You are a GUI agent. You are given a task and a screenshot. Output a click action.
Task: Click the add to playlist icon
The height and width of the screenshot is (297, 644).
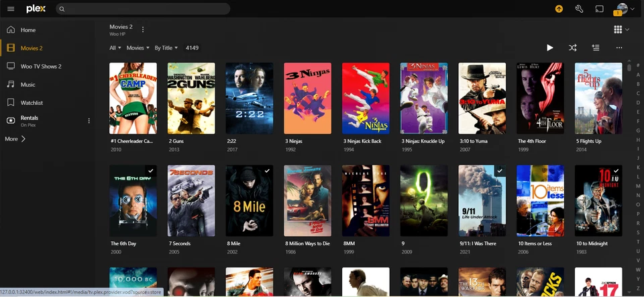596,48
